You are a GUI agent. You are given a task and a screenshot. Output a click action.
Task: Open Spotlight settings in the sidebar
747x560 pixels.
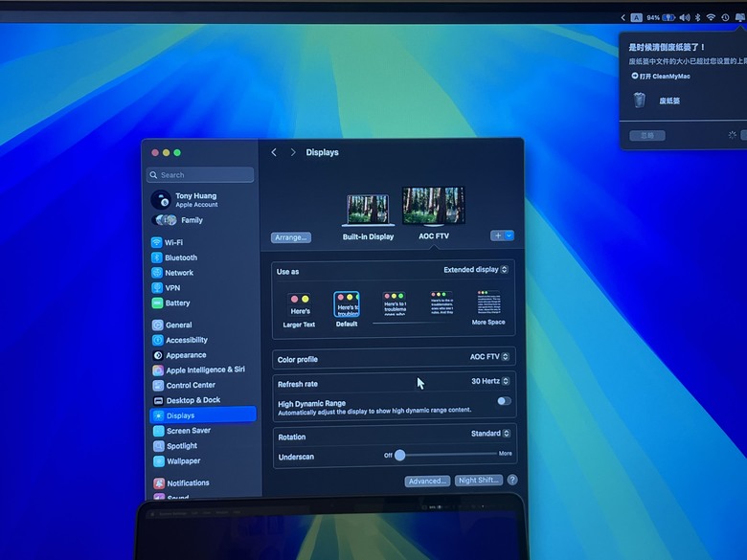point(175,446)
